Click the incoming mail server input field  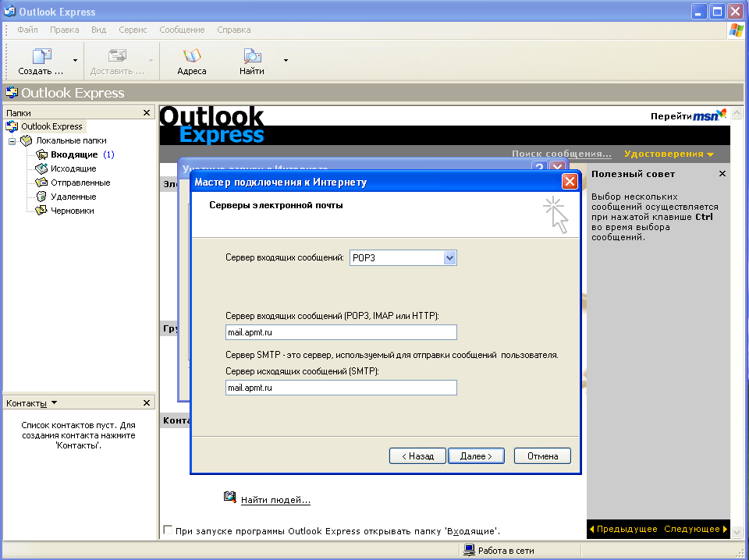[341, 332]
